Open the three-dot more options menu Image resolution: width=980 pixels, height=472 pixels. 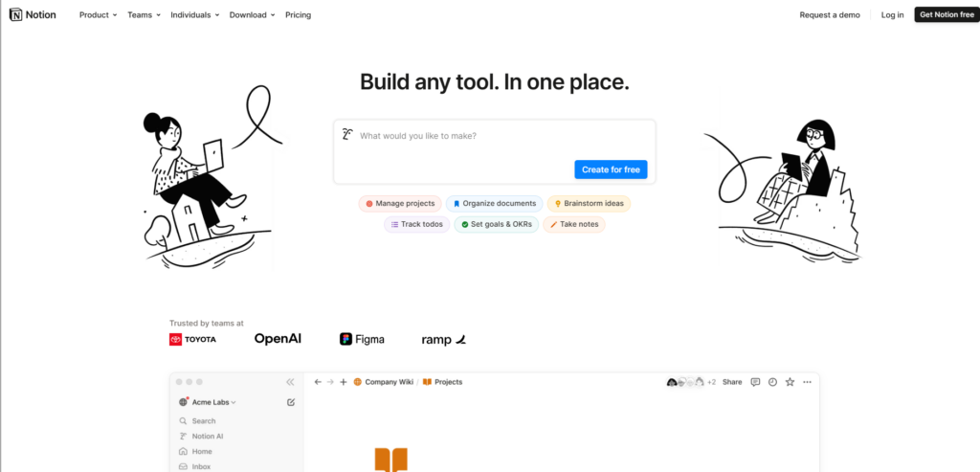coord(808,382)
